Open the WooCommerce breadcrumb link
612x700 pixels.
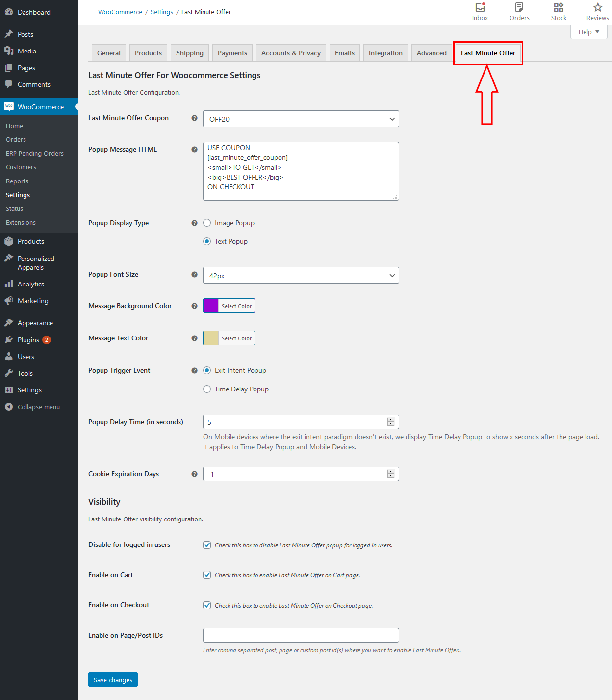pyautogui.click(x=120, y=12)
